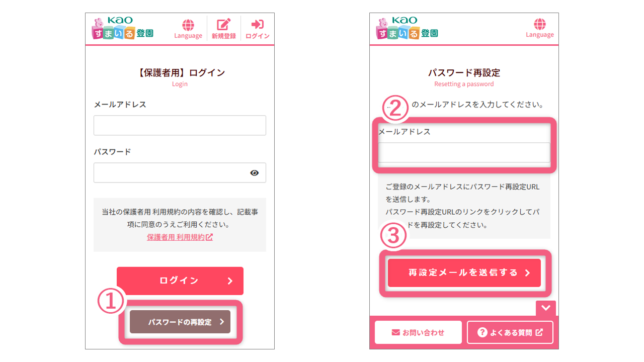Click the パスワードの再設定 button
Image resolution: width=644 pixels, height=362 pixels.
coord(180,322)
